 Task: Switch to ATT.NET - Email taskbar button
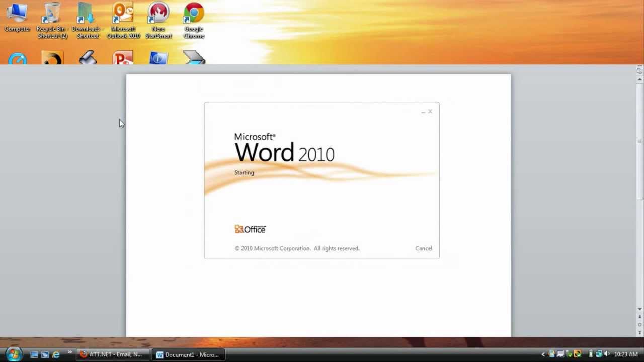(113, 354)
